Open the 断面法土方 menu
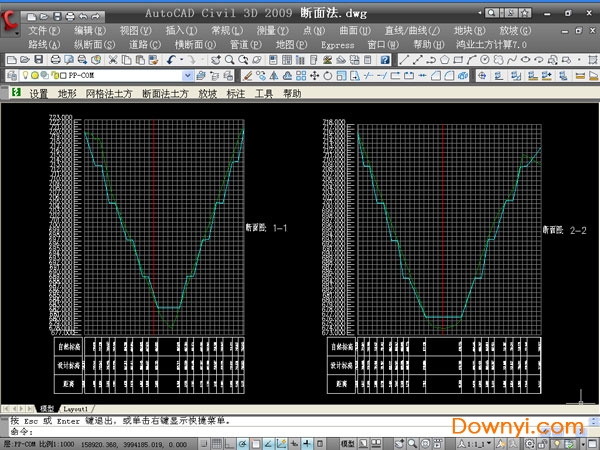The height and width of the screenshot is (450, 600). pyautogui.click(x=165, y=93)
